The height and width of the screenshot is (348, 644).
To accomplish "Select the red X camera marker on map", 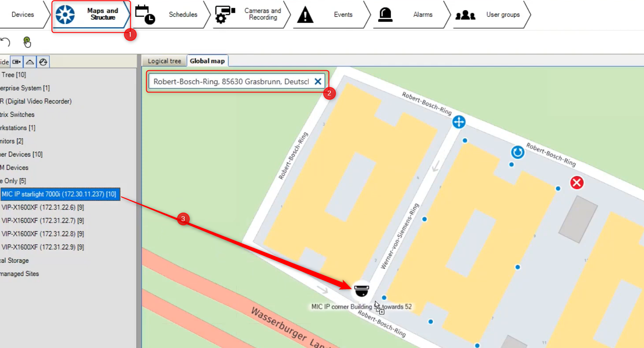I will pos(577,183).
